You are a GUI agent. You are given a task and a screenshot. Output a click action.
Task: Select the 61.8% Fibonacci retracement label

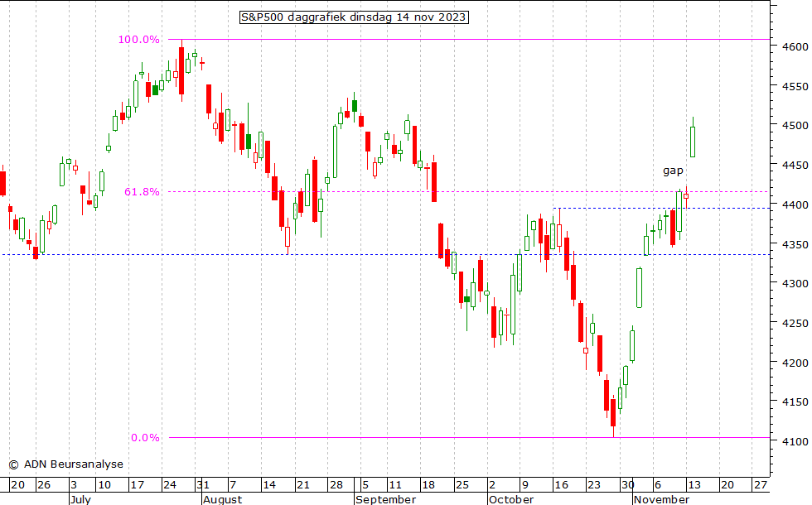coord(142,191)
